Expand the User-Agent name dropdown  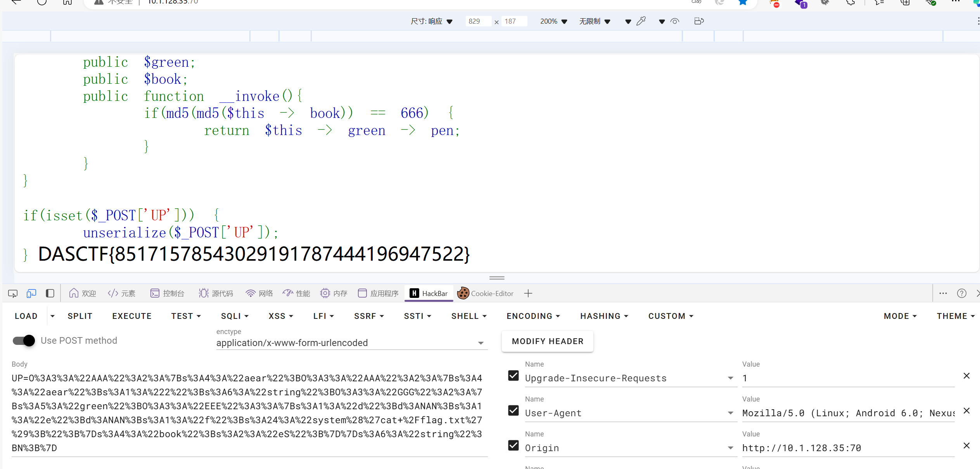coord(731,413)
